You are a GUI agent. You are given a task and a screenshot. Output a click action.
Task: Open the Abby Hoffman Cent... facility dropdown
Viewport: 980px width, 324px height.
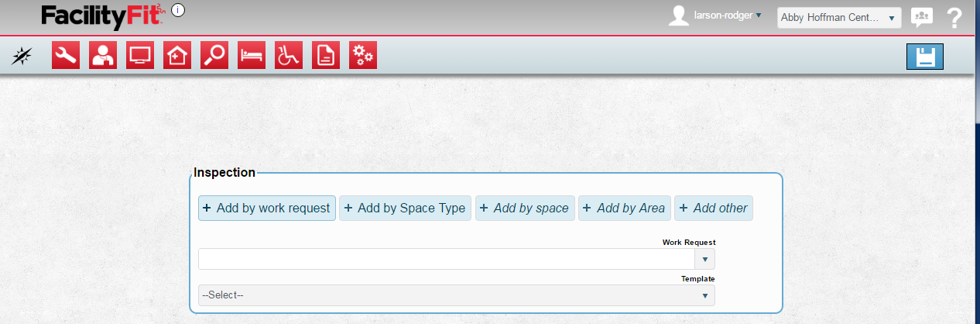[x=839, y=18]
